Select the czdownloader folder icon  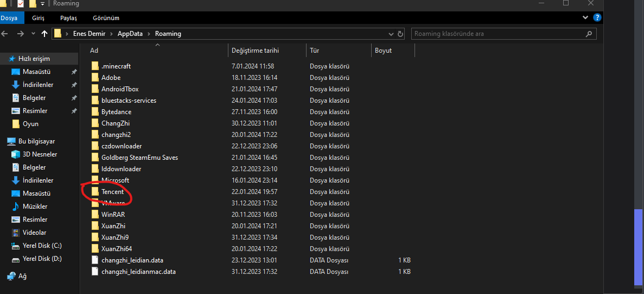(95, 146)
